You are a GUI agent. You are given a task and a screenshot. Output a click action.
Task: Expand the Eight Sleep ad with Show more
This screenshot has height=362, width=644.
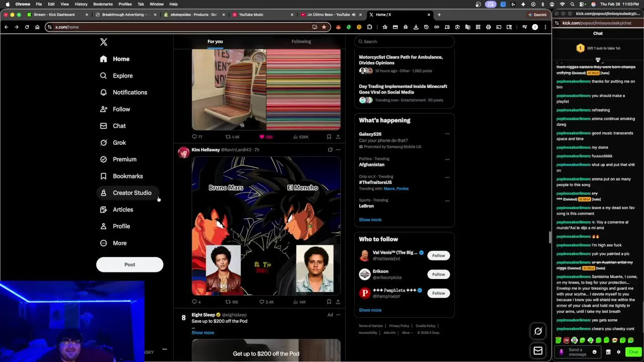point(203,333)
